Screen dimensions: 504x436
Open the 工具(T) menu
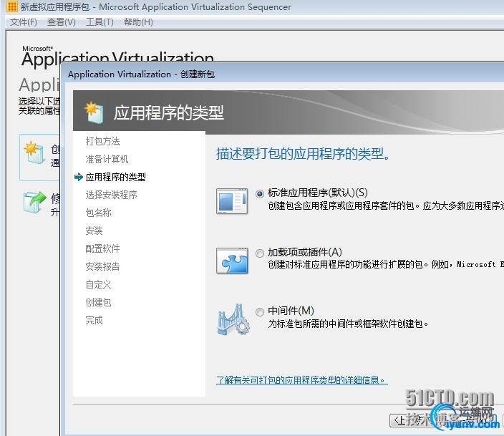[100, 22]
